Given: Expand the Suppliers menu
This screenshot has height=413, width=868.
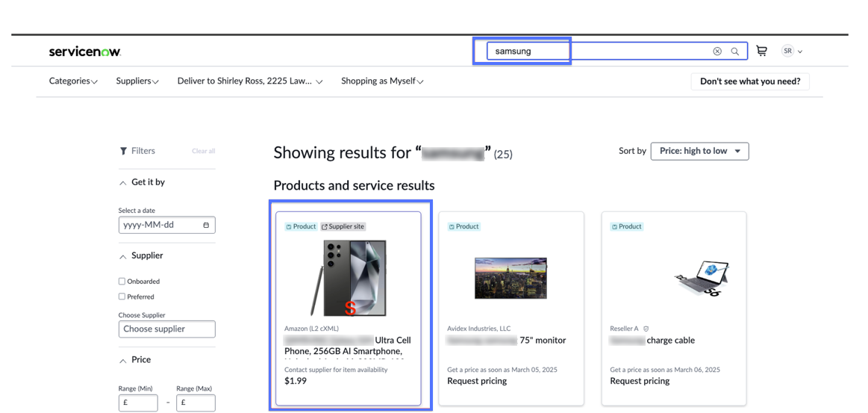Looking at the screenshot, I should [137, 81].
